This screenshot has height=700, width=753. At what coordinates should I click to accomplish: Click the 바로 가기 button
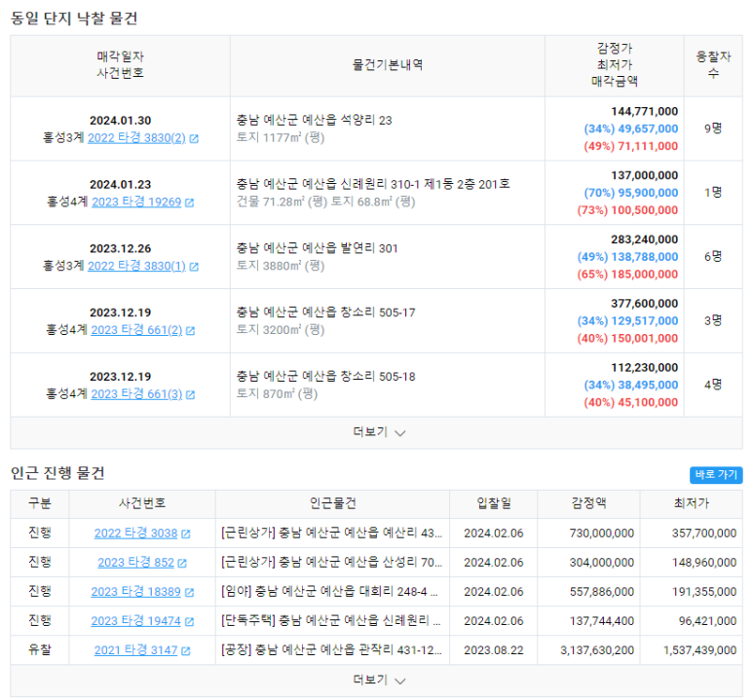click(x=716, y=475)
